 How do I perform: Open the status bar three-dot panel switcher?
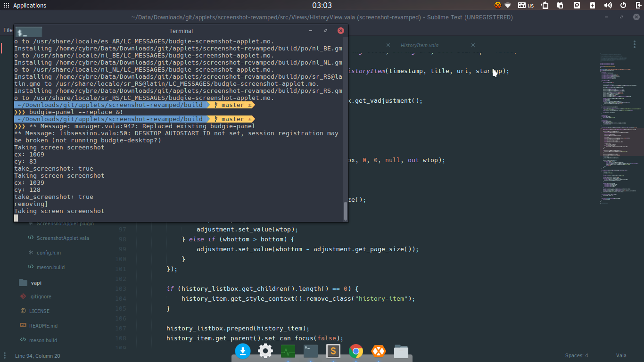pyautogui.click(x=4, y=356)
